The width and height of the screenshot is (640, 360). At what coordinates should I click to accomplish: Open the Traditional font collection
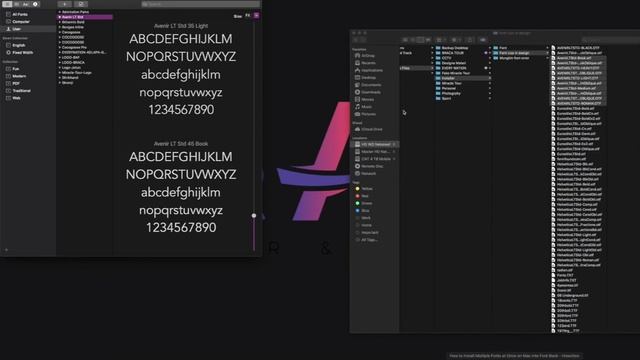point(21,91)
